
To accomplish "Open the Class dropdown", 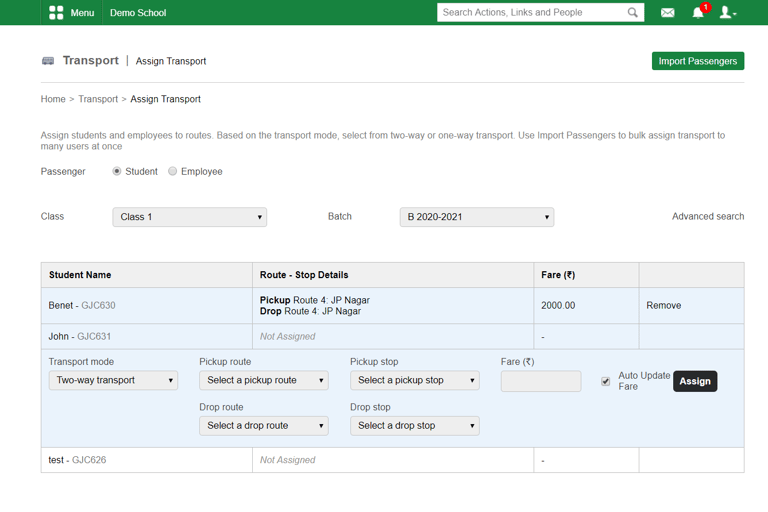I will (189, 217).
